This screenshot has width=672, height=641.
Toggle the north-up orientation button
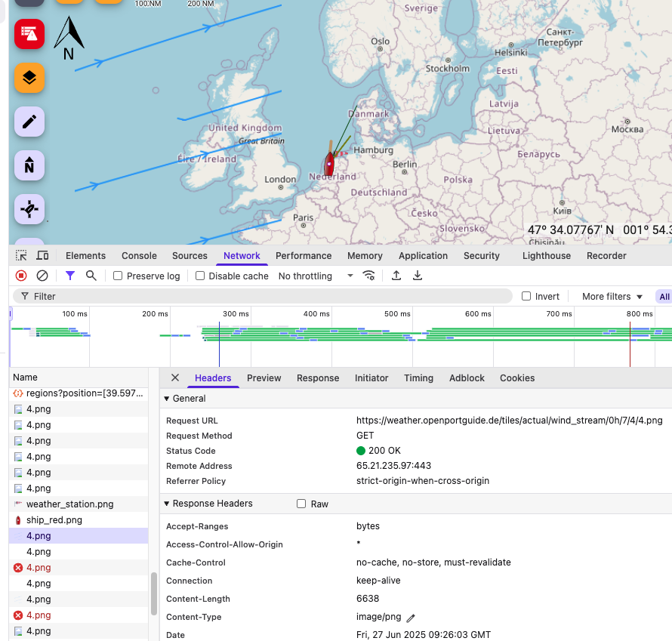(x=29, y=165)
